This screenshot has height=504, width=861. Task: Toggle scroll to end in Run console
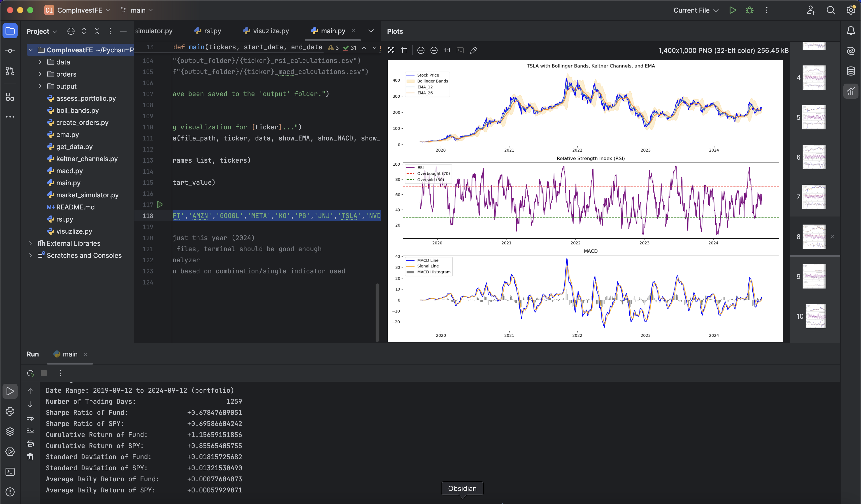coord(30,430)
